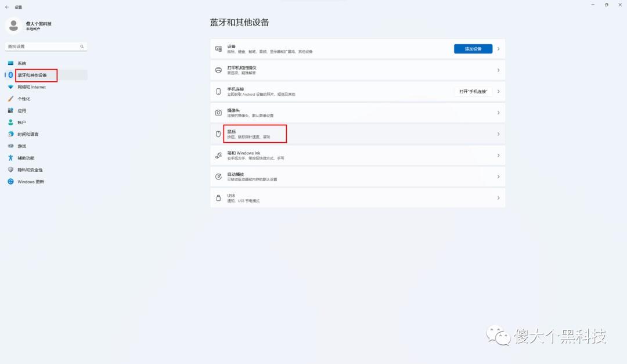Select 个性化 in the sidebar
The height and width of the screenshot is (364, 627).
24,99
